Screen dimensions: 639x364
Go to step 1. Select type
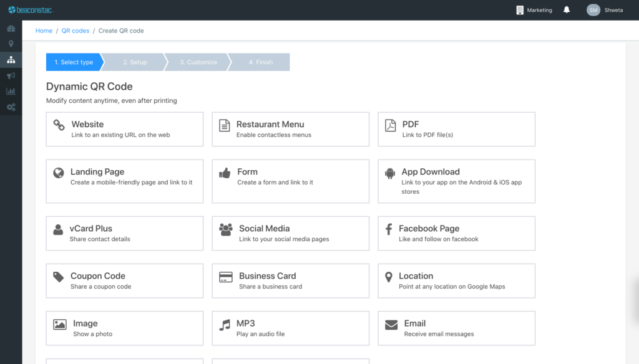pos(74,62)
